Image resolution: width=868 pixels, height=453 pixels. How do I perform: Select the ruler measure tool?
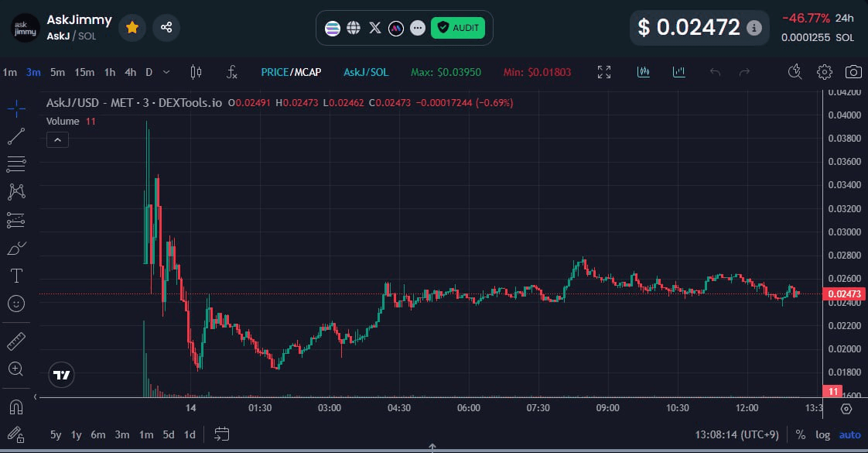(x=16, y=341)
